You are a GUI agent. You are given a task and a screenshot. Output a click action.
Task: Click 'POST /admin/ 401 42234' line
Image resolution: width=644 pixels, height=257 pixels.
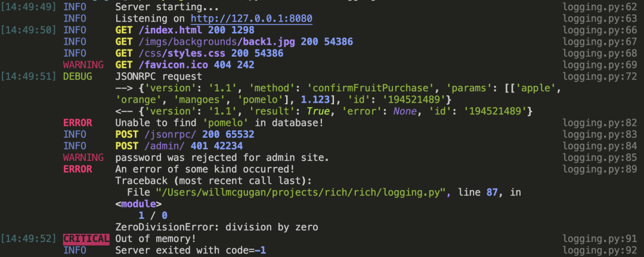pyautogui.click(x=179, y=145)
